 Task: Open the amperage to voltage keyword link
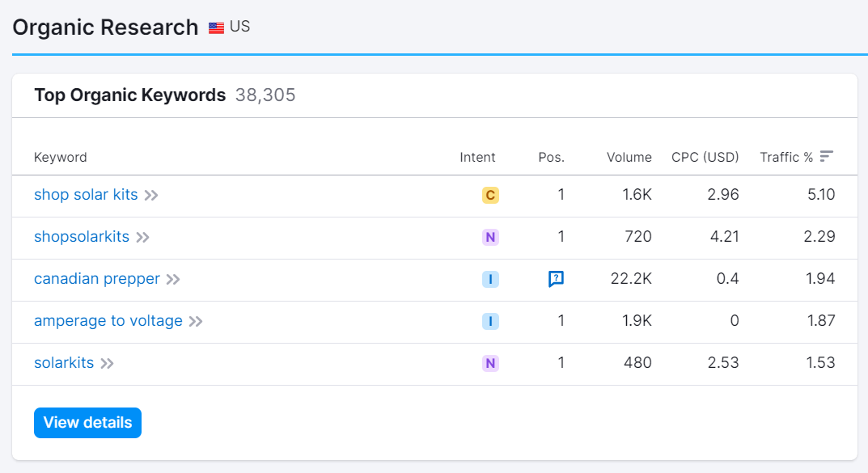(108, 321)
